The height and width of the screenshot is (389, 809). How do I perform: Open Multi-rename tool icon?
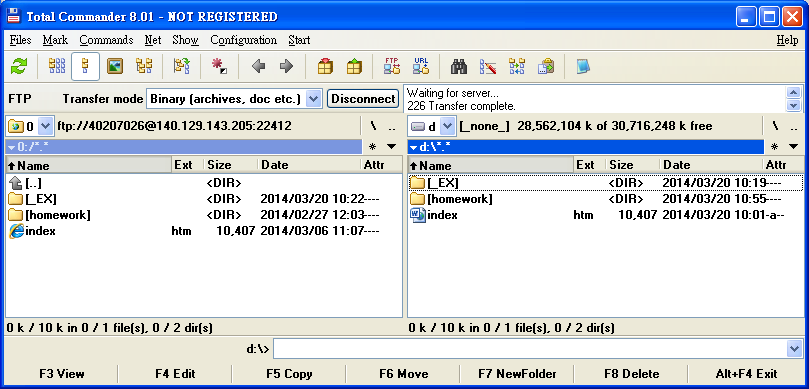point(488,66)
